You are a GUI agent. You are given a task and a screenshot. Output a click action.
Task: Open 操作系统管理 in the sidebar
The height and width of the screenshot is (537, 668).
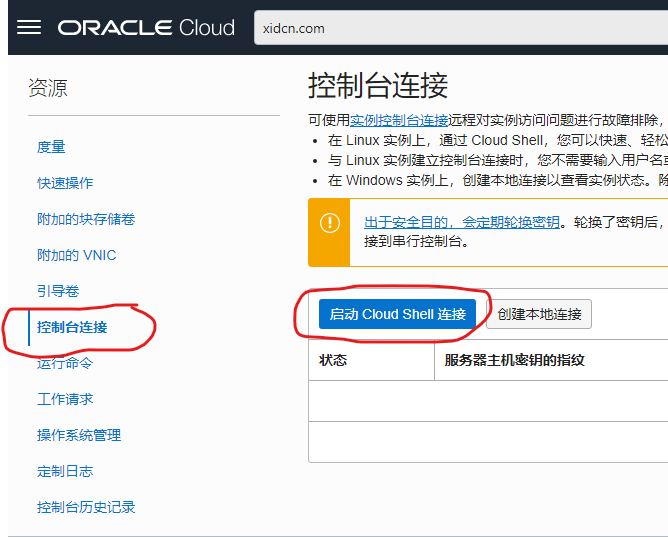pyautogui.click(x=79, y=435)
